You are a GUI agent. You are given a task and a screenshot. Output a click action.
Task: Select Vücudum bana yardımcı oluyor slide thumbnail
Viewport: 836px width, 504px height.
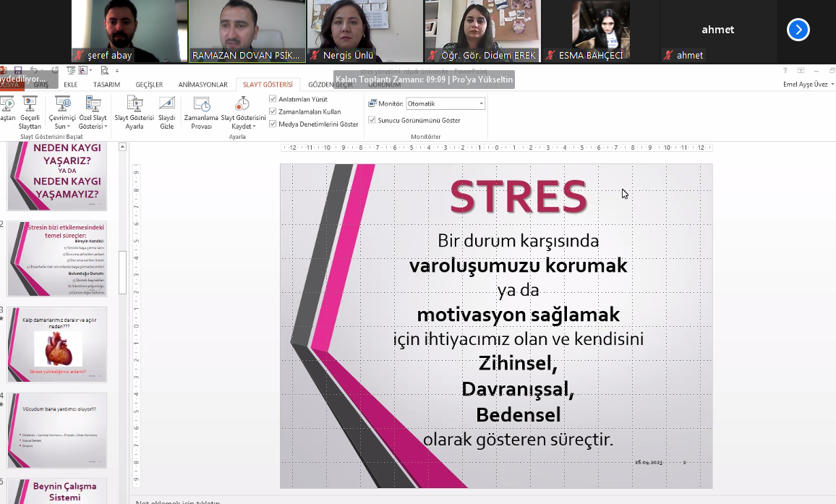point(57,430)
